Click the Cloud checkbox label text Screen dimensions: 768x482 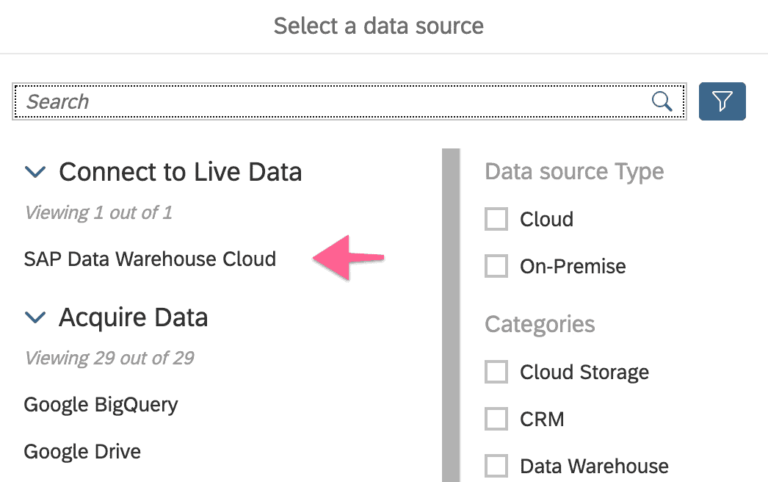pyautogui.click(x=546, y=219)
